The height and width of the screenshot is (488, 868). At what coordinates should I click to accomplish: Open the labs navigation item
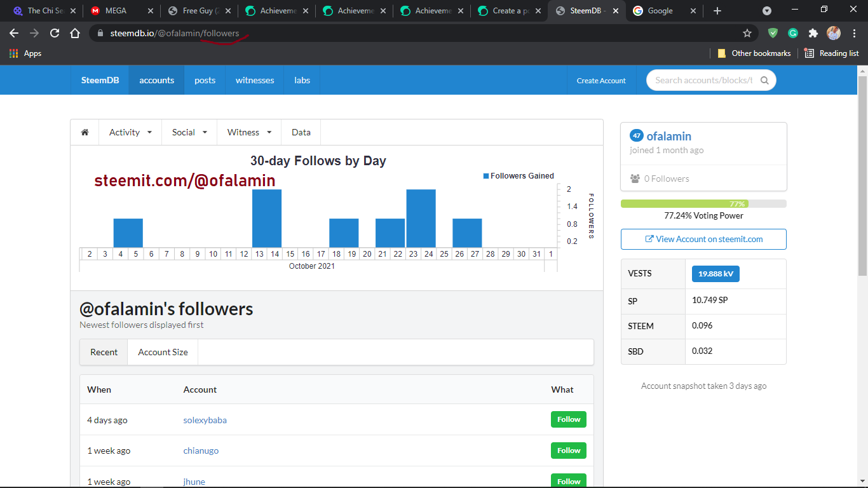pos(302,80)
